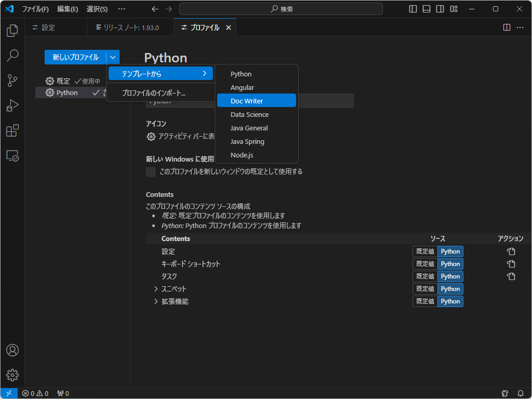Expand the スニペット row
This screenshot has height=399, width=532.
point(156,289)
